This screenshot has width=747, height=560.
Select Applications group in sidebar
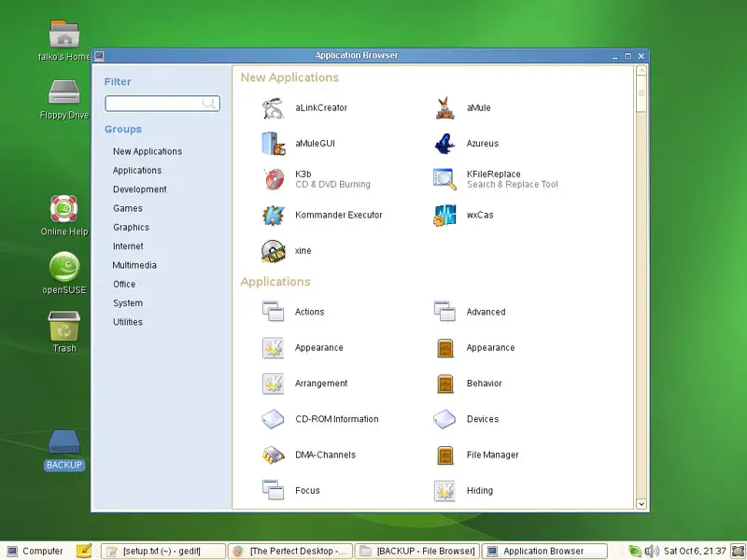[x=137, y=171]
